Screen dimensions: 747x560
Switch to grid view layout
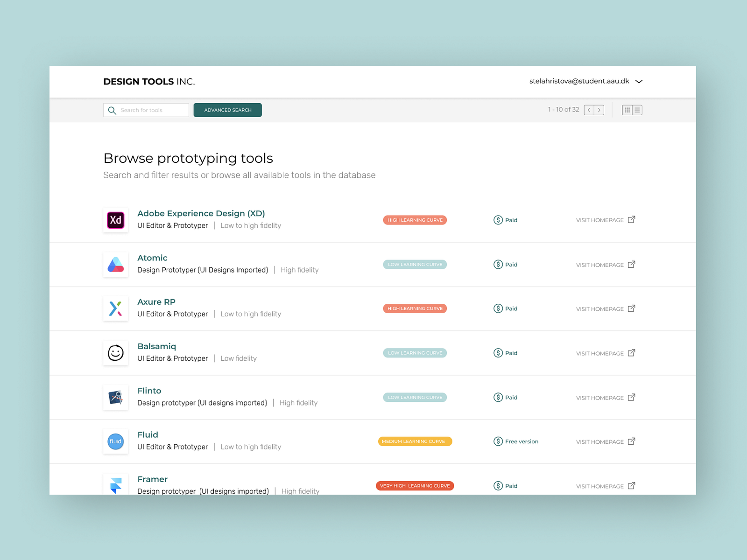627,110
